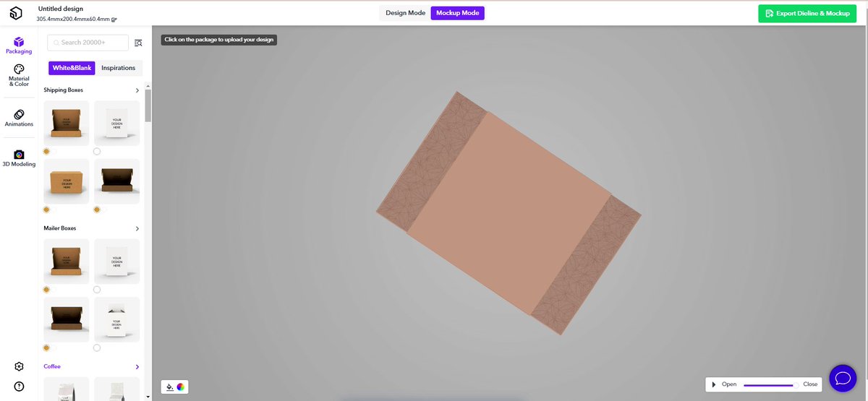Click the Pacdora logo icon

pos(16,13)
